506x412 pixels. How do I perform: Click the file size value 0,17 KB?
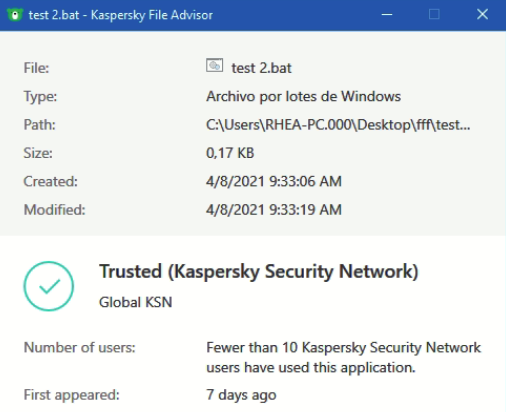pos(230,153)
